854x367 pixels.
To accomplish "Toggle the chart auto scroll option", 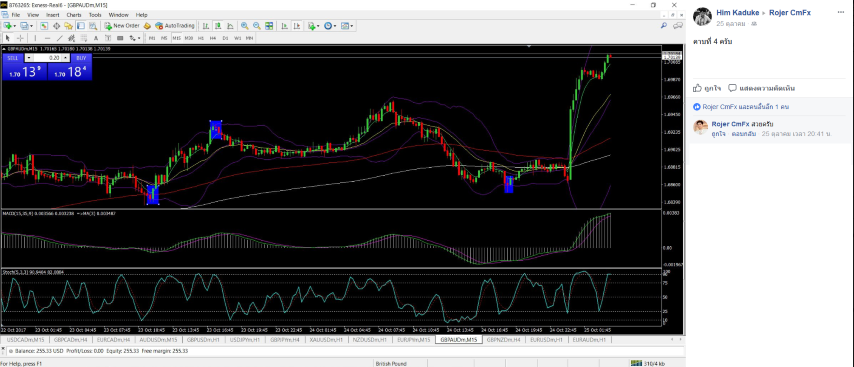I will 284,26.
